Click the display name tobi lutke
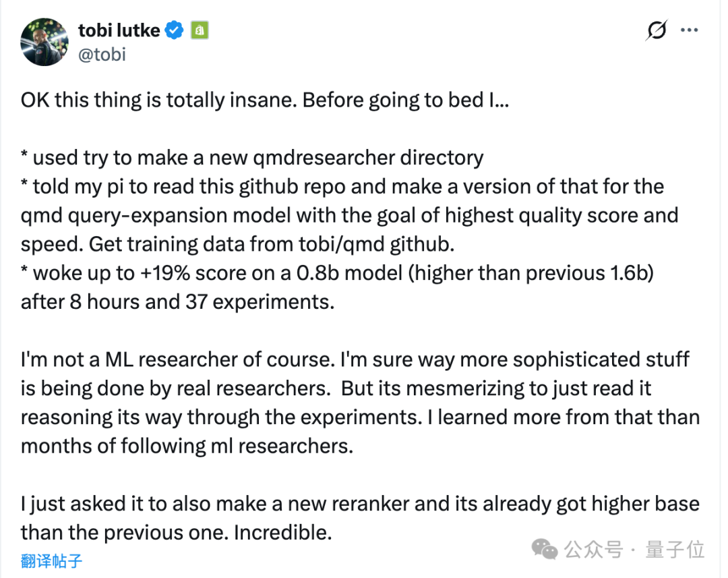 121,30
